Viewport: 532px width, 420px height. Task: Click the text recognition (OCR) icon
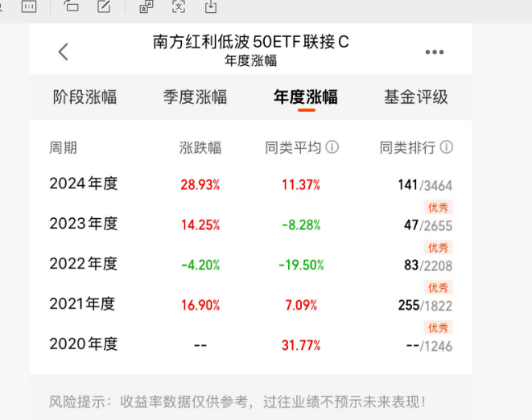[179, 6]
